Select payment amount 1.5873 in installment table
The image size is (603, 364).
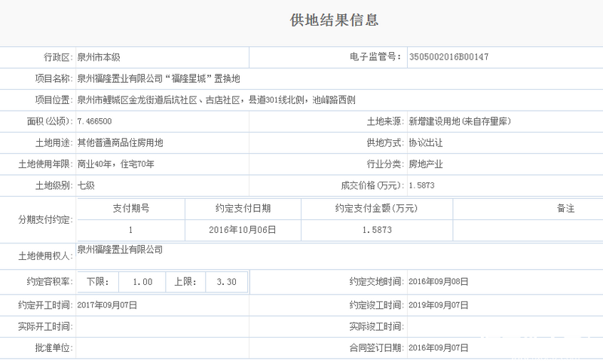click(x=377, y=230)
